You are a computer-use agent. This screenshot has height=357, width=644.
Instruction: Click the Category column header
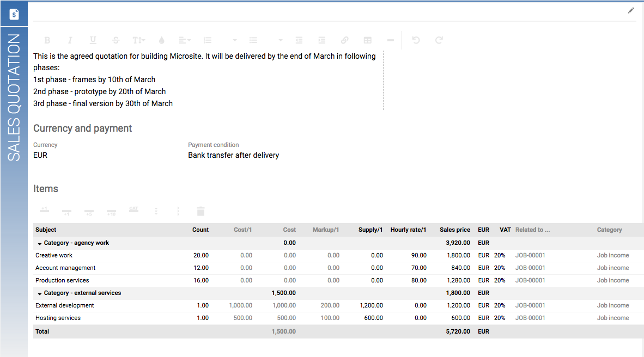pyautogui.click(x=610, y=230)
